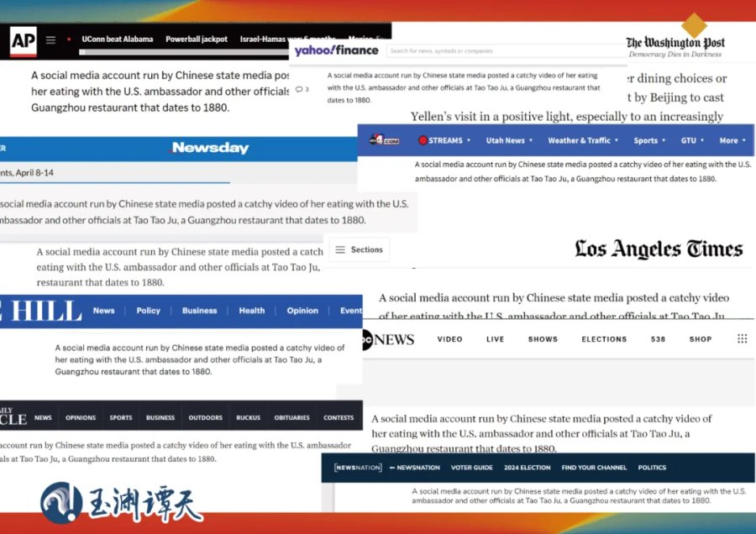Click the Newsday header logo
This screenshot has height=534, width=756.
(x=210, y=148)
